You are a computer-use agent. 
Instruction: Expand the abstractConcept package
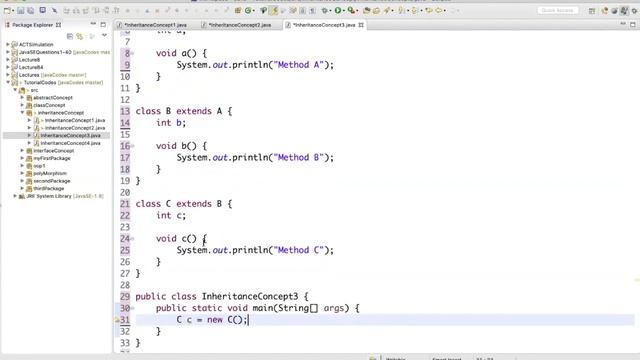tap(22, 98)
